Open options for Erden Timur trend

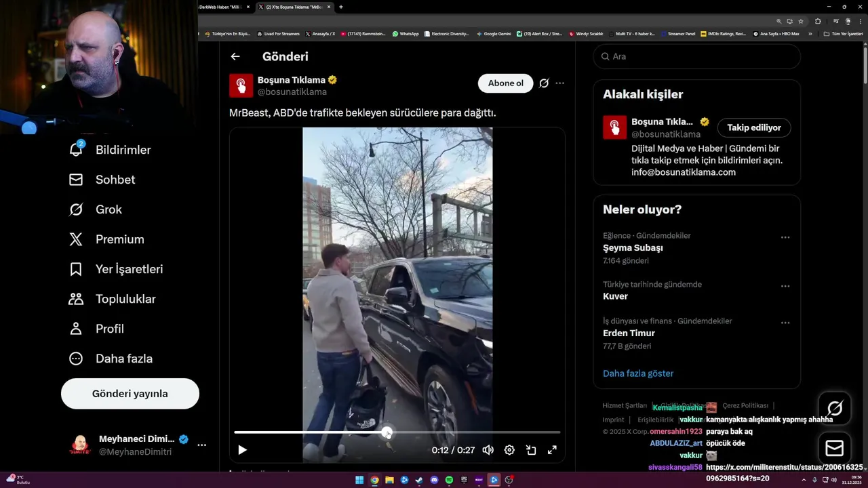coord(785,323)
